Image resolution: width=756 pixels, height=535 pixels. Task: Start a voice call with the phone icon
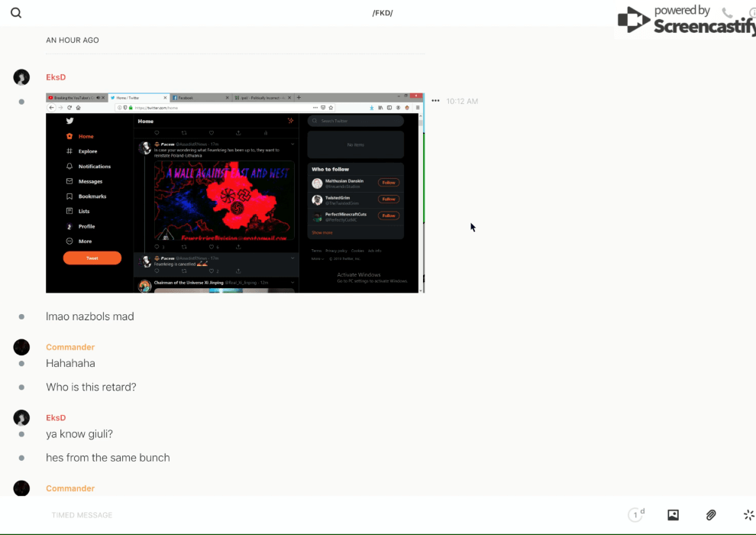pos(727,13)
